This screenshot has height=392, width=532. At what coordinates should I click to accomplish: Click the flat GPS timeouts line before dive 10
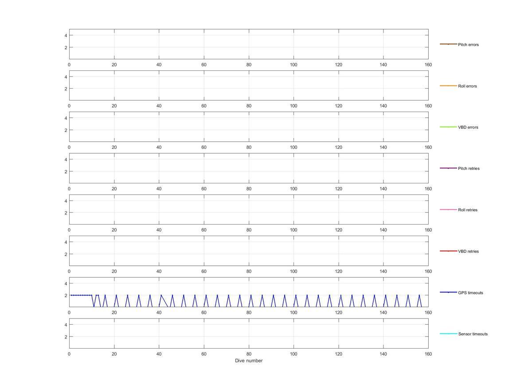click(81, 295)
